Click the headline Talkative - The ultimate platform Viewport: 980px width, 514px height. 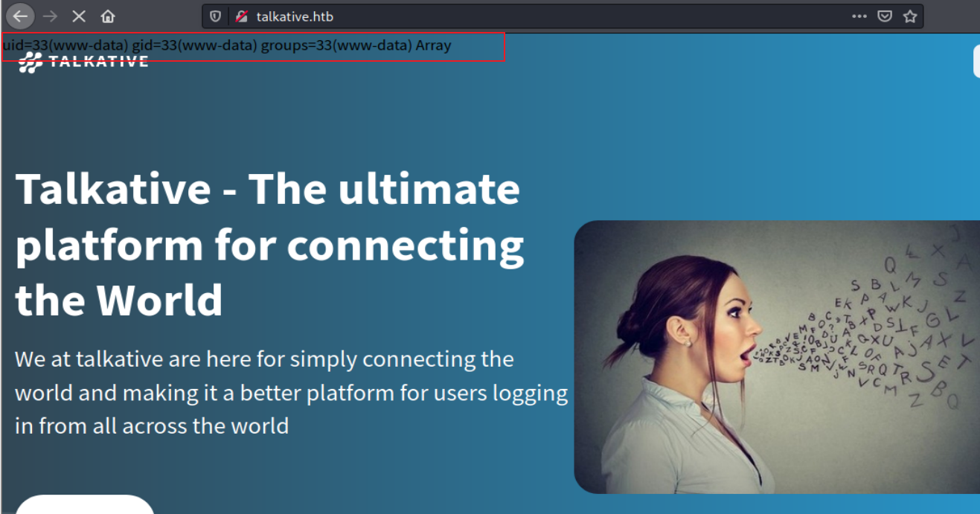(x=269, y=244)
